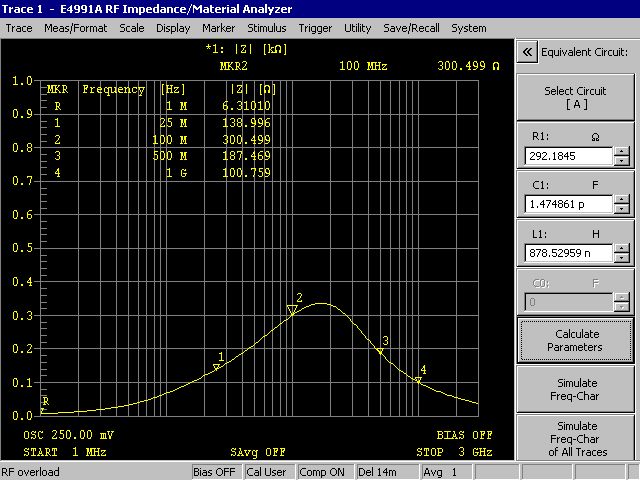Open the Meas/Format menu
The width and height of the screenshot is (640, 480).
coord(76,28)
